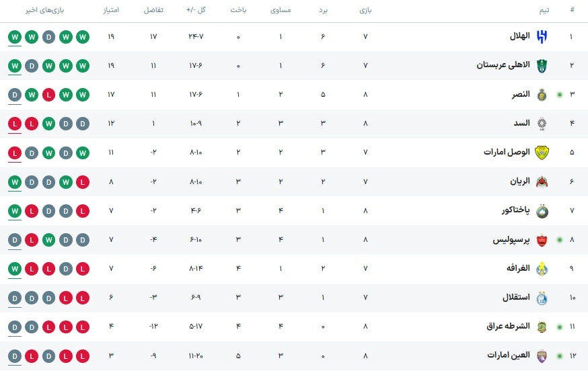Sort table by تفاضل column header
588x375 pixels.
(x=153, y=10)
